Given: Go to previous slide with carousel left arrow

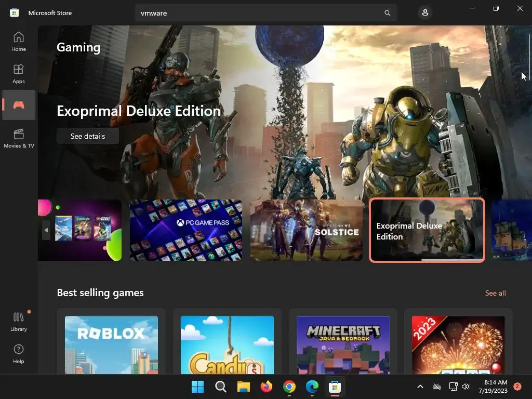Looking at the screenshot, I should (46, 230).
